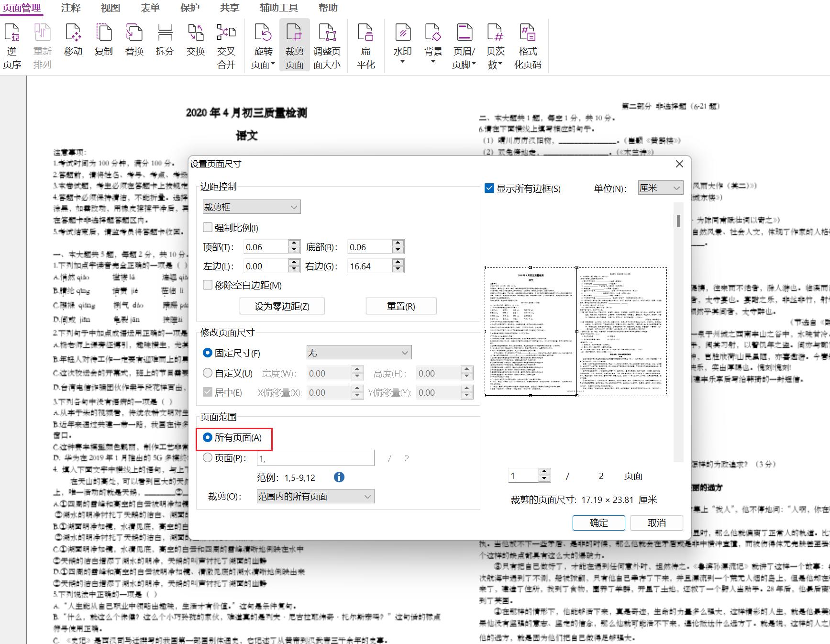This screenshot has height=644, width=830.
Task: Confirm crop settings with 确定 button
Action: coord(598,522)
